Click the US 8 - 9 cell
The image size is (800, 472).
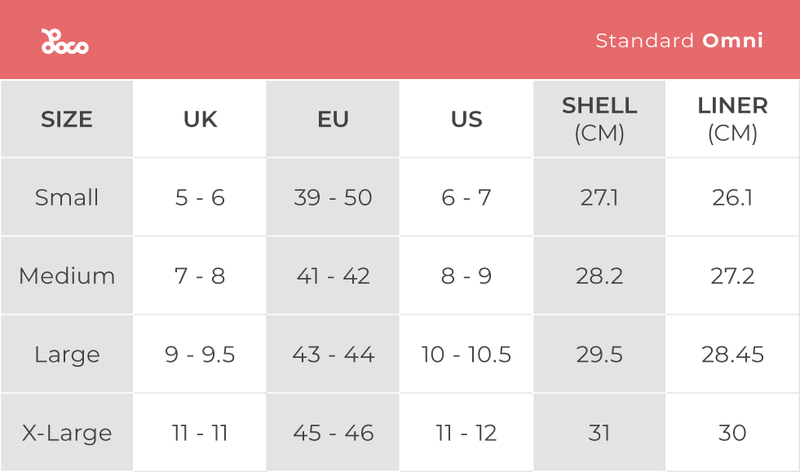[466, 275]
